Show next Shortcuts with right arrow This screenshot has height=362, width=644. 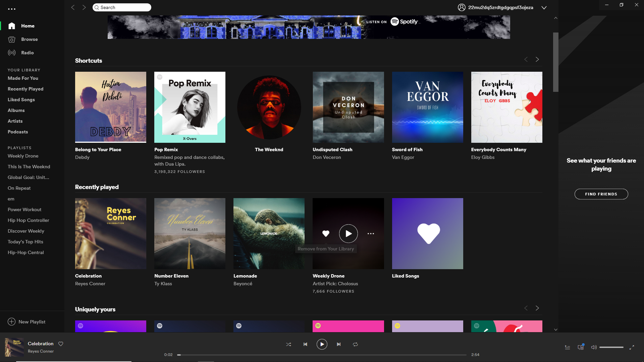537,59
